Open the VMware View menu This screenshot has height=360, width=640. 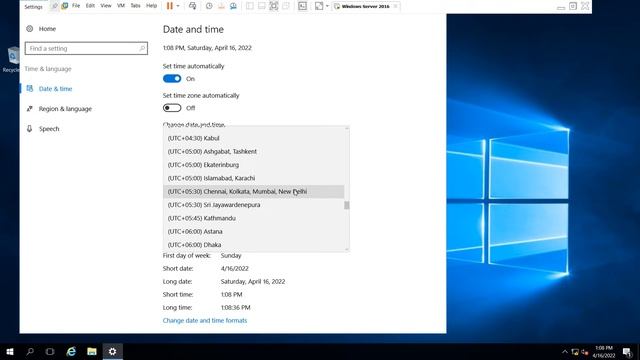pos(106,6)
